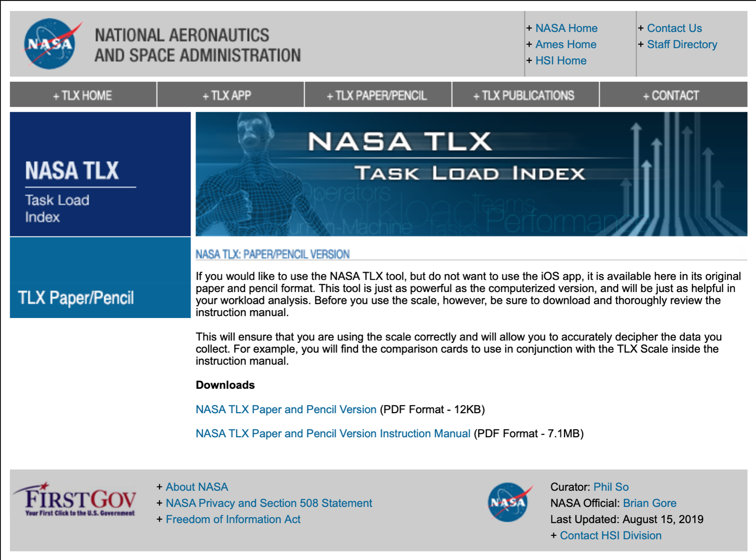Click the FirstGov logo in the footer

pyautogui.click(x=74, y=499)
